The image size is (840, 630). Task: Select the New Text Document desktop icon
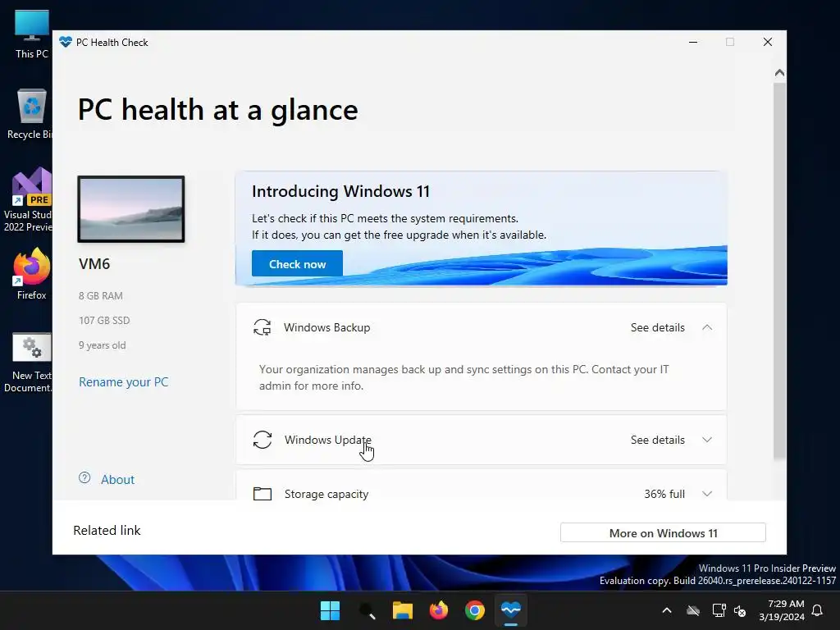coord(29,363)
